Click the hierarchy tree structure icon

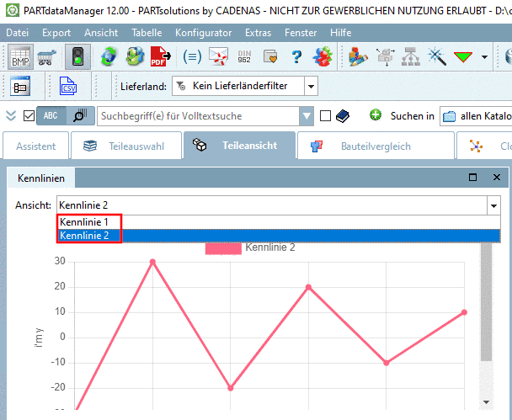coord(410,56)
